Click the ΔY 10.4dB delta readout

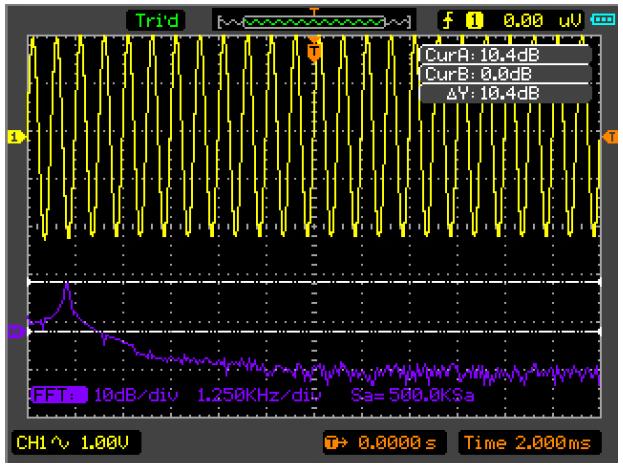pos(505,93)
